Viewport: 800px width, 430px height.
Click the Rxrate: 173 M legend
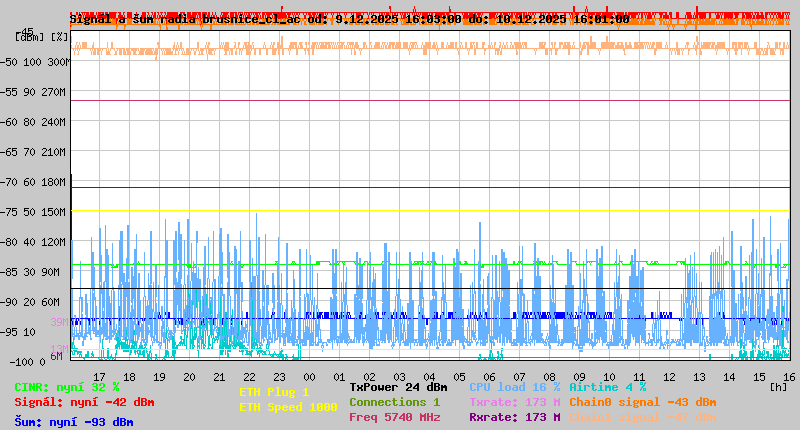(x=514, y=417)
